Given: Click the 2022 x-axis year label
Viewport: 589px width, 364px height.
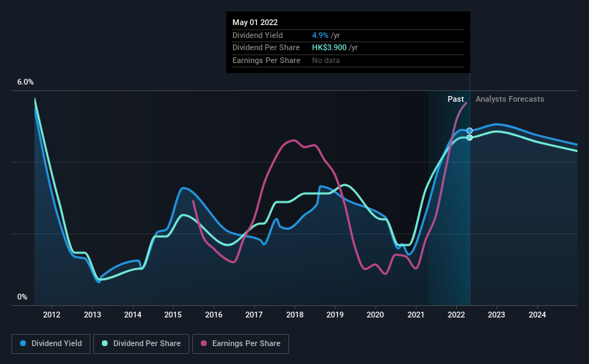Looking at the screenshot, I should tap(456, 315).
